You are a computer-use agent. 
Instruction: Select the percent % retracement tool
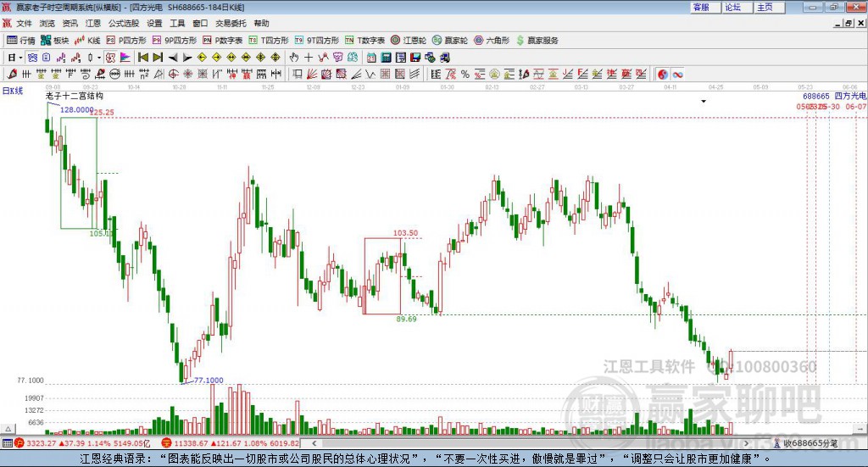[465, 74]
